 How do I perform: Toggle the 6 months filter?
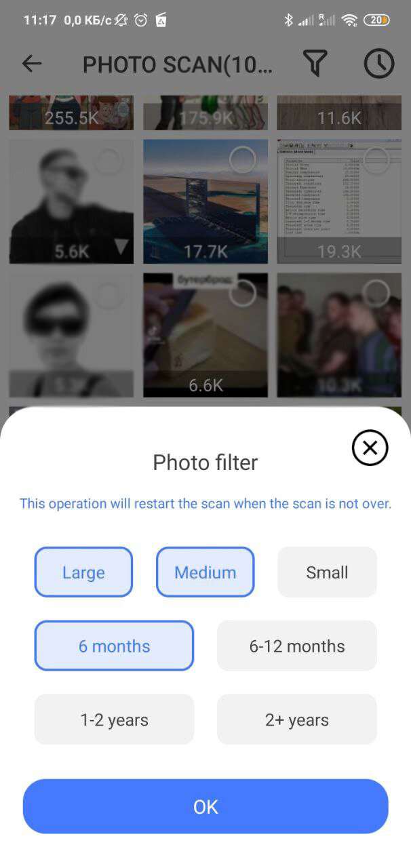(x=114, y=646)
